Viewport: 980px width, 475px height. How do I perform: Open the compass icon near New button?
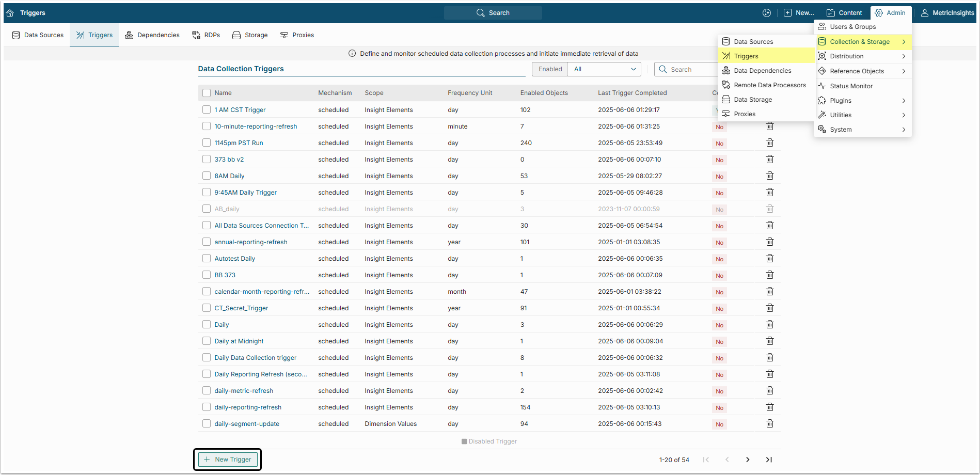point(767,13)
